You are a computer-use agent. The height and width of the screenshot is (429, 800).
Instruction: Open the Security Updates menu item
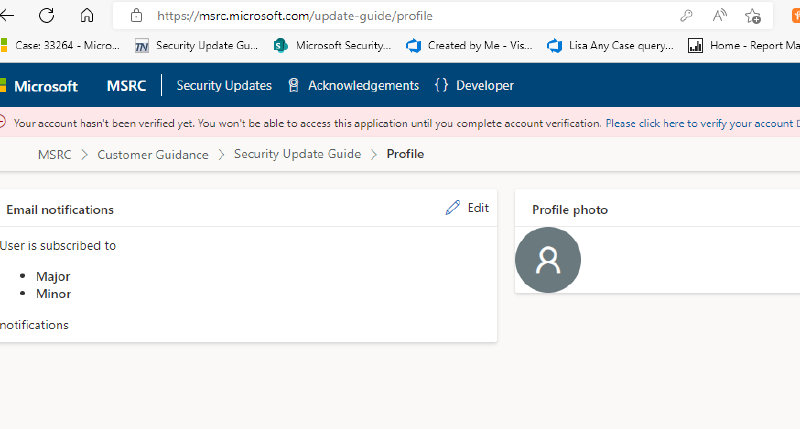pos(224,86)
